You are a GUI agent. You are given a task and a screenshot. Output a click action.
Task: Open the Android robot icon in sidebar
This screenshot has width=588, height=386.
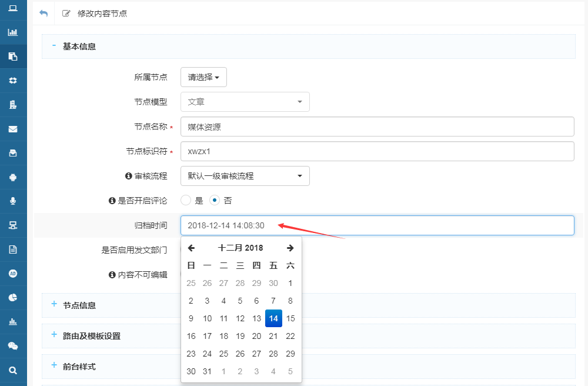13,177
